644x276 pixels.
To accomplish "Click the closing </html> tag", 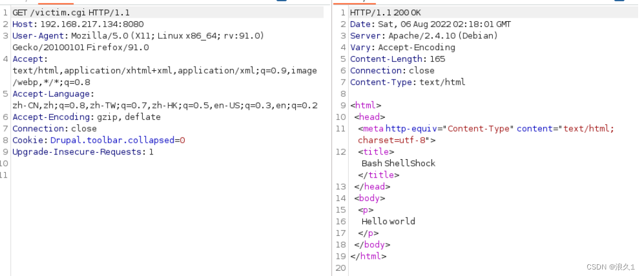I will point(368,257).
